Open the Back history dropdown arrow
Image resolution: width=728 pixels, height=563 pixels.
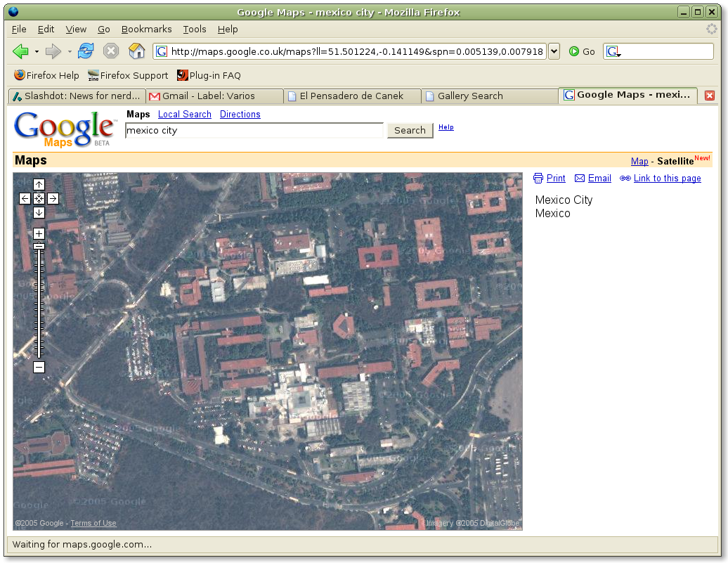click(37, 51)
